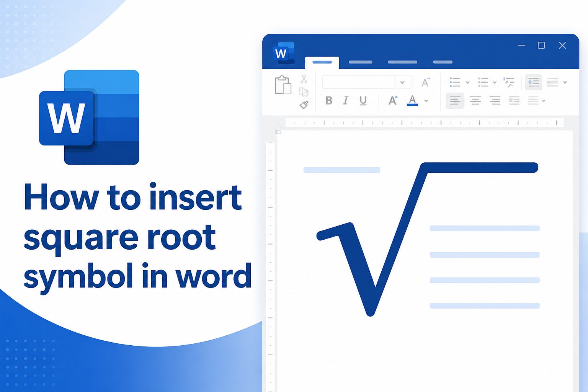The height and width of the screenshot is (392, 588).
Task: Click the Paste clipboard icon
Action: [x=283, y=85]
